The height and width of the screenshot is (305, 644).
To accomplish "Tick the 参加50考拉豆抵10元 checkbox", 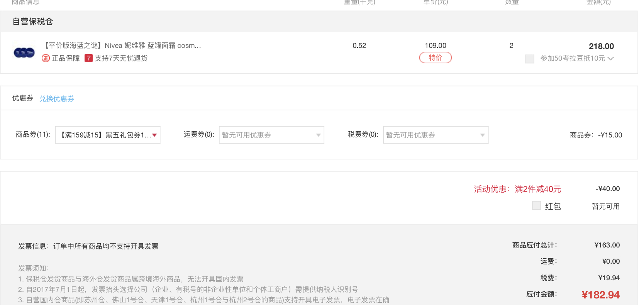I will pos(530,59).
